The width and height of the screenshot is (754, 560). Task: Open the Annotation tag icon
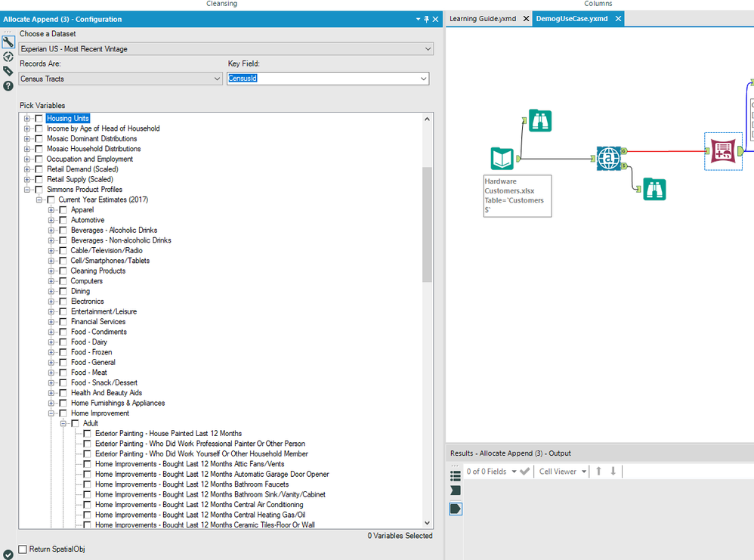(8, 71)
